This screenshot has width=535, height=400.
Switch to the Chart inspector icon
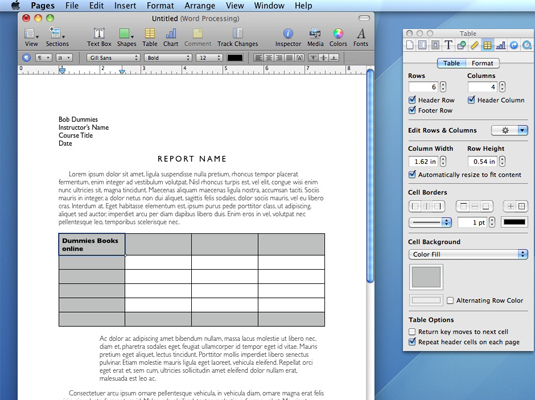[x=501, y=45]
